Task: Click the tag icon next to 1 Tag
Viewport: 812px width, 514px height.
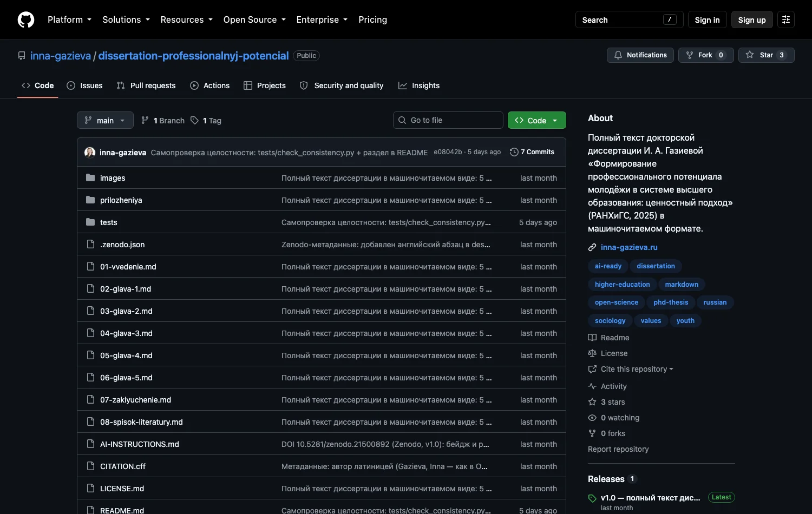Action: point(194,120)
